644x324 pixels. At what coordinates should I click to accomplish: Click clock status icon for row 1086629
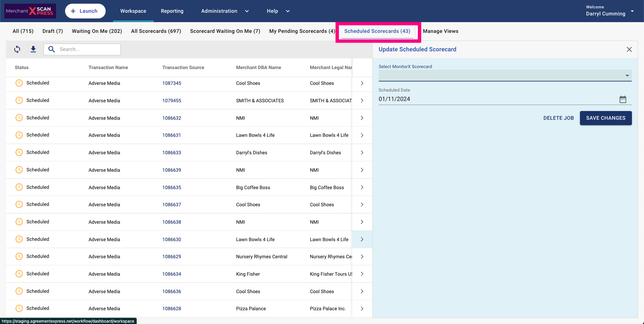pos(19,256)
